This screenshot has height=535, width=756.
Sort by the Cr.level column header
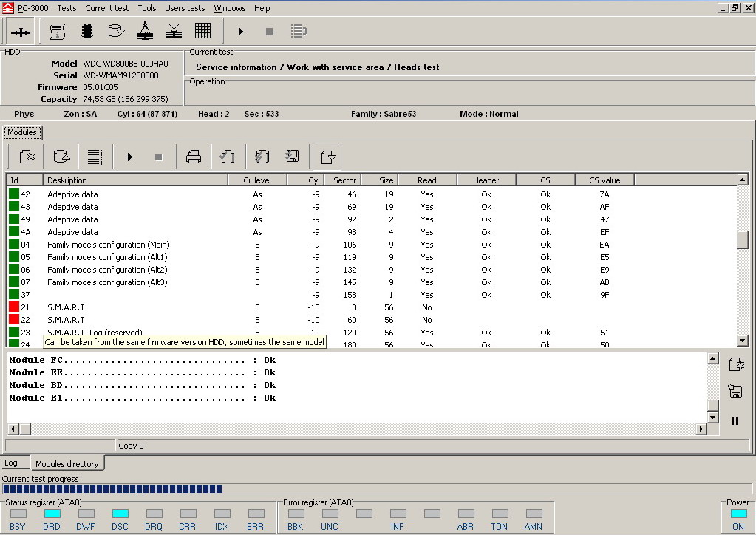(x=257, y=180)
